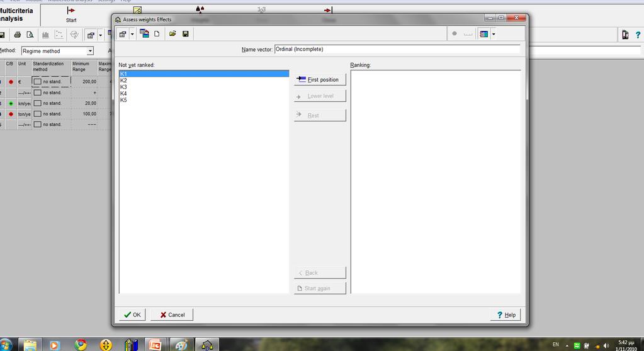Click the Minimum Range column header
Image resolution: width=644 pixels, height=351 pixels.
coord(84,67)
